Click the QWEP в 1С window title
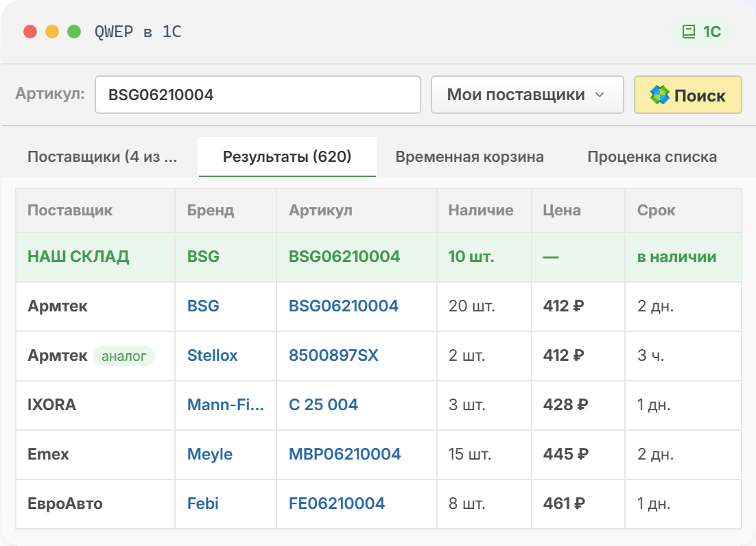The width and height of the screenshot is (756, 546). pos(138,32)
